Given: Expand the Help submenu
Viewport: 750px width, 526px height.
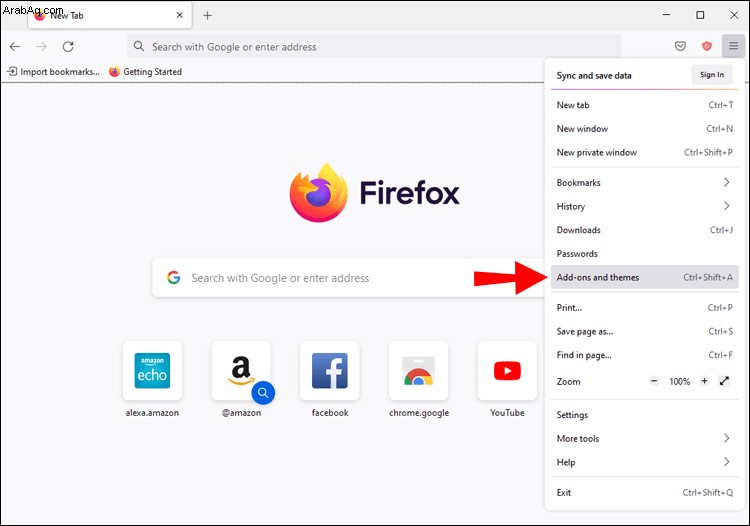Looking at the screenshot, I should [645, 462].
